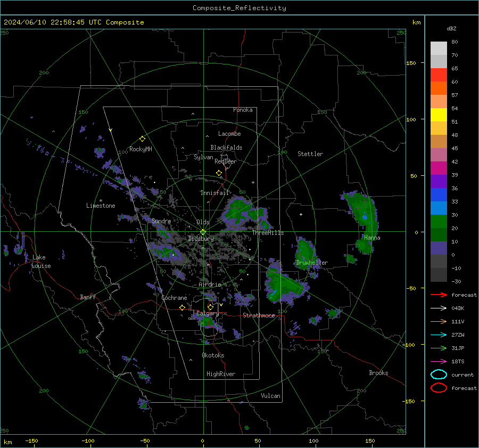Viewport: 479px width, 448px height.
Task: Click the white 04DK arrow icon
Action: pyautogui.click(x=439, y=308)
